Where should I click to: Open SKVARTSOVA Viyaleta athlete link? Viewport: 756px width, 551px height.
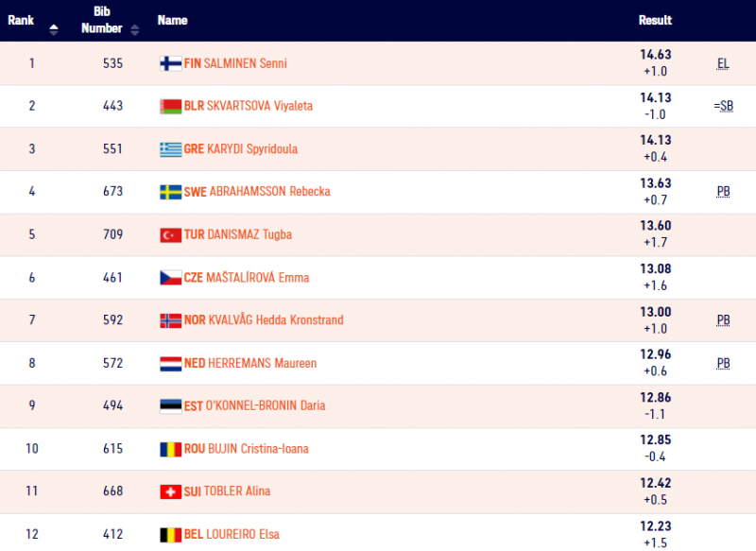coord(258,106)
